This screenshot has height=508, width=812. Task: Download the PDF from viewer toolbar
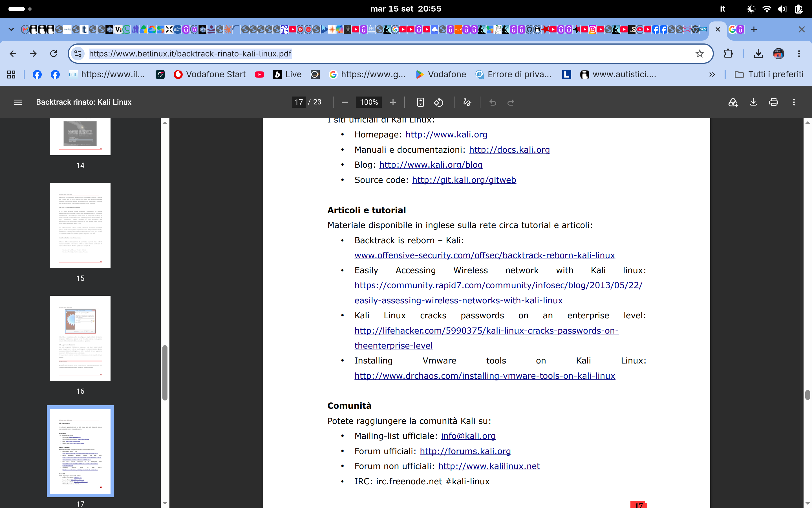pos(753,102)
